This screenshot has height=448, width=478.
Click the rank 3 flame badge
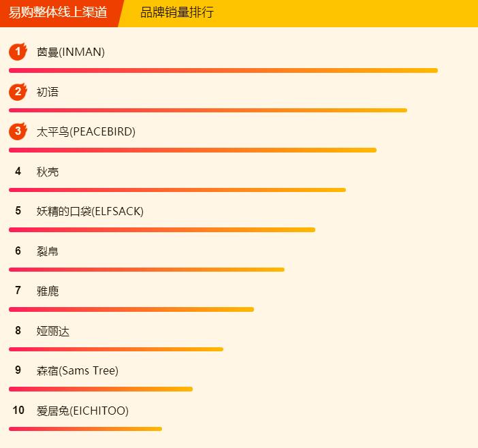coord(18,131)
